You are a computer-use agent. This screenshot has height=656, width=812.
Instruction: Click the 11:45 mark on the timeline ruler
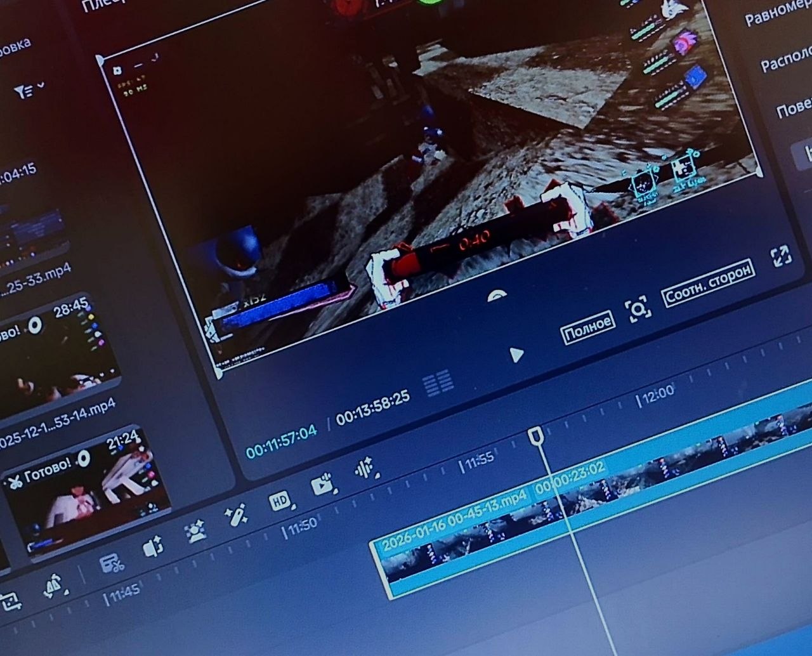[x=124, y=594]
